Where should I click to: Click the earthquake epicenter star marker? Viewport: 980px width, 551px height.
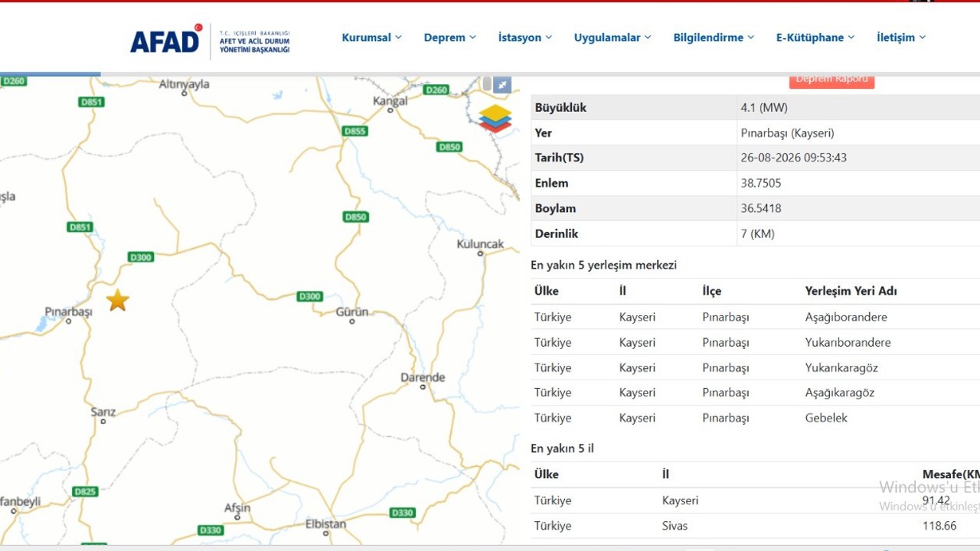coord(117,300)
